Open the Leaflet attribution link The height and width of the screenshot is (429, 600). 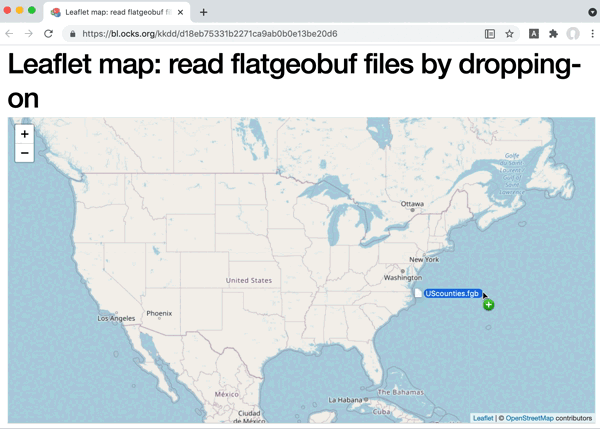point(483,418)
